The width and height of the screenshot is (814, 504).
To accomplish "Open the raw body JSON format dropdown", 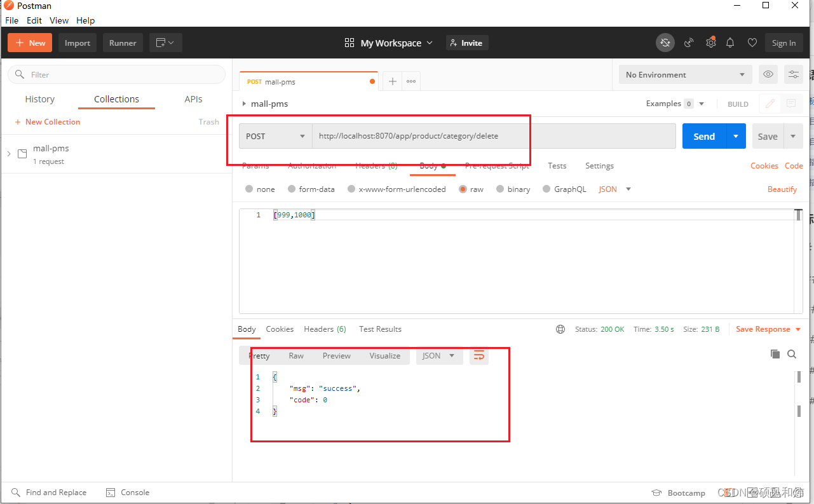I will tap(615, 189).
